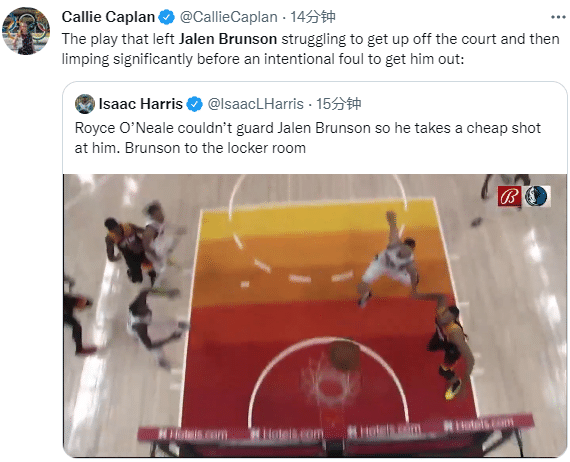Play the embedded basketball video clip
570x462 pixels.
pos(315,316)
